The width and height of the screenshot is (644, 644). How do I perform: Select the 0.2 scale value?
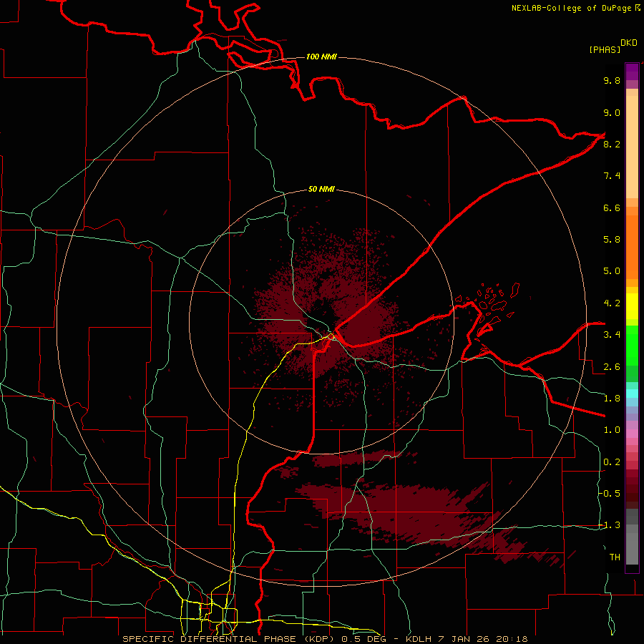(612, 462)
